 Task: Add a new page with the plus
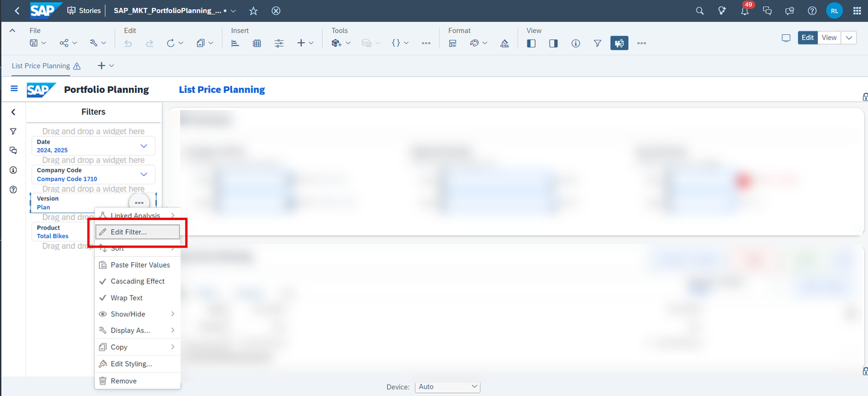[x=101, y=66]
